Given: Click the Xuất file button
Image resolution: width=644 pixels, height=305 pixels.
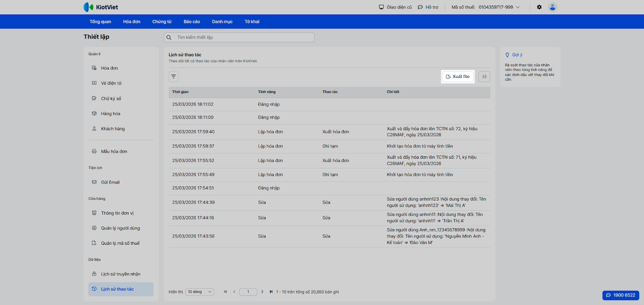Looking at the screenshot, I should click(x=458, y=76).
